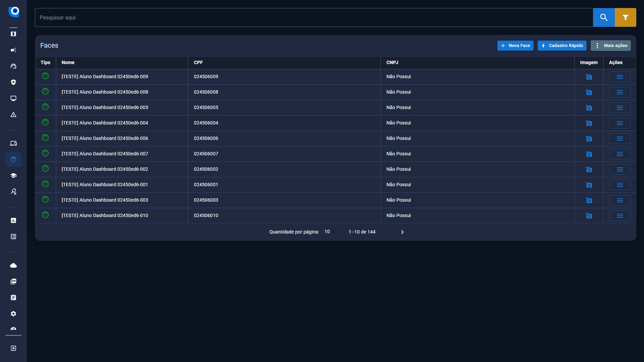Open the yellow filter button
The width and height of the screenshot is (644, 362).
(x=625, y=17)
